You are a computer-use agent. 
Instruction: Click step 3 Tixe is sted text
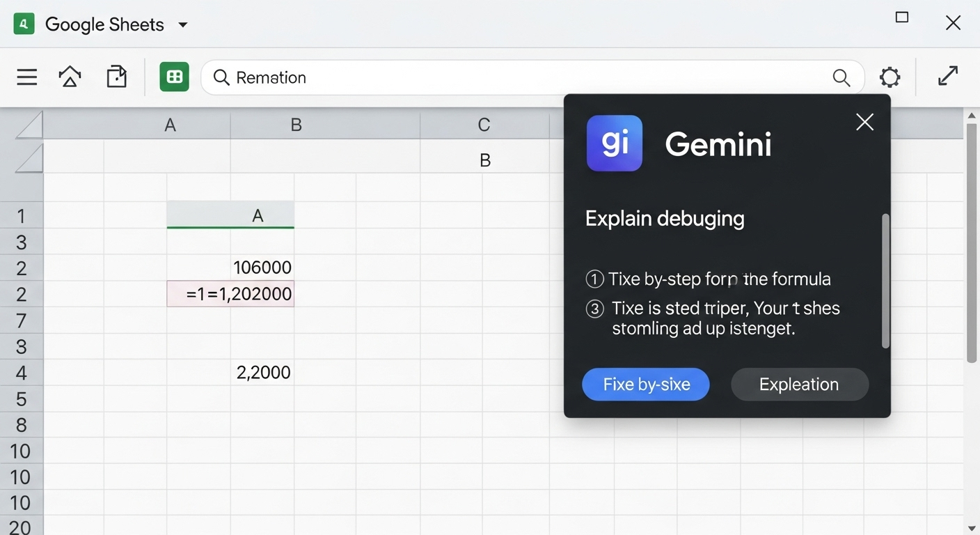tap(726, 318)
